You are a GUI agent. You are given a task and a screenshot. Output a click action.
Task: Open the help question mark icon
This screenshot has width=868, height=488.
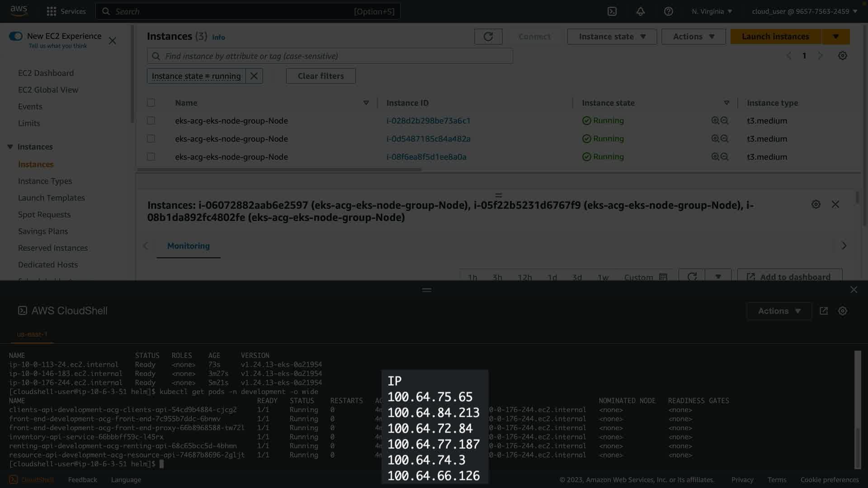click(x=668, y=11)
